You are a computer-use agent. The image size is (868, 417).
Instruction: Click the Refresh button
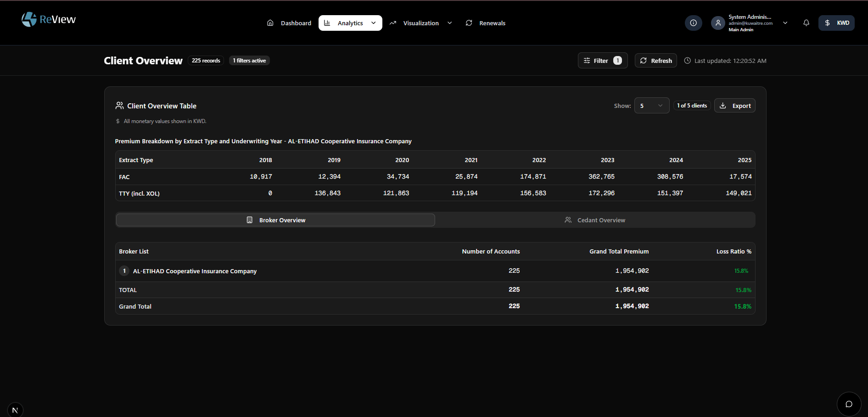pyautogui.click(x=655, y=60)
